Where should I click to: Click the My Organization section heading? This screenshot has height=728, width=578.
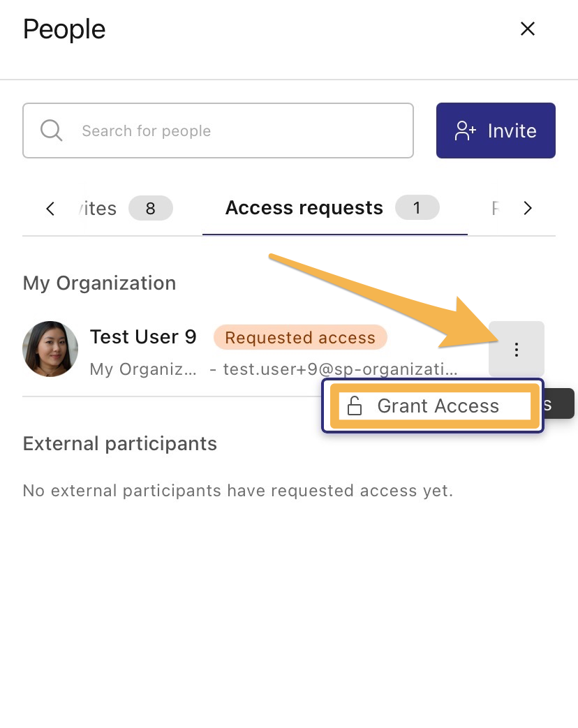coord(99,283)
